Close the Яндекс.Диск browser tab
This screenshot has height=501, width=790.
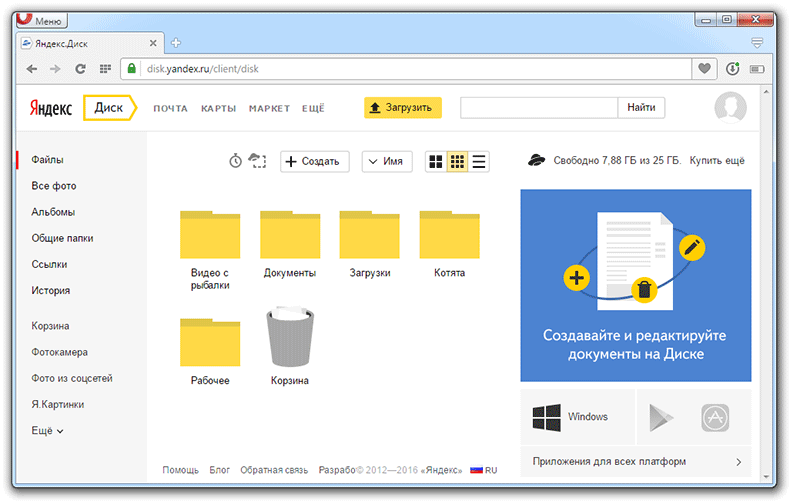tap(153, 43)
